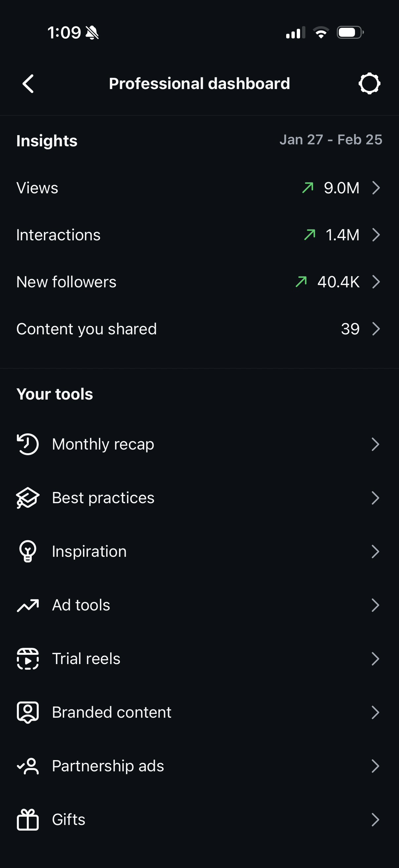Image resolution: width=399 pixels, height=868 pixels.
Task: Expand New followers chevron
Action: pyautogui.click(x=376, y=282)
